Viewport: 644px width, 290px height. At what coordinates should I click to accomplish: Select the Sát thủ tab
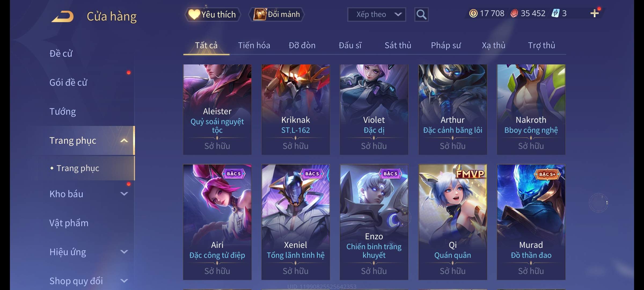coord(398,45)
